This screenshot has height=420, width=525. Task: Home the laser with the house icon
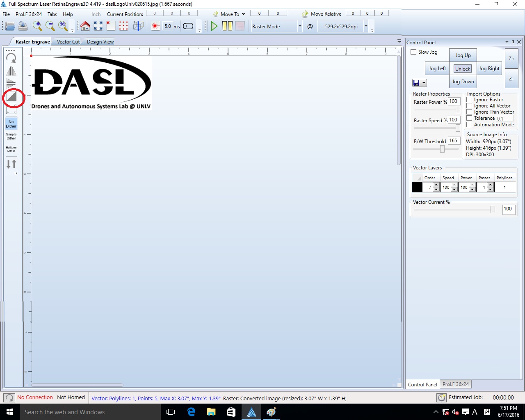[x=85, y=26]
